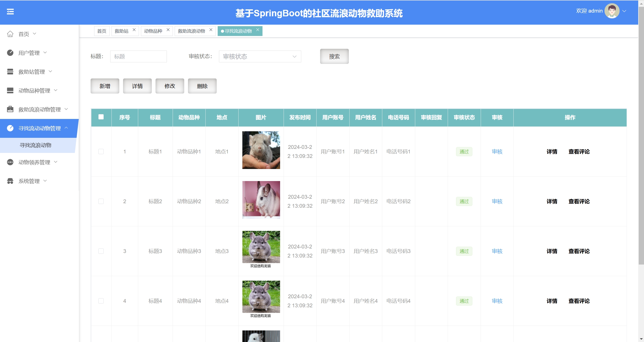The width and height of the screenshot is (644, 342).
Task: Click the 救助站管理 sidebar icon
Action: point(10,72)
